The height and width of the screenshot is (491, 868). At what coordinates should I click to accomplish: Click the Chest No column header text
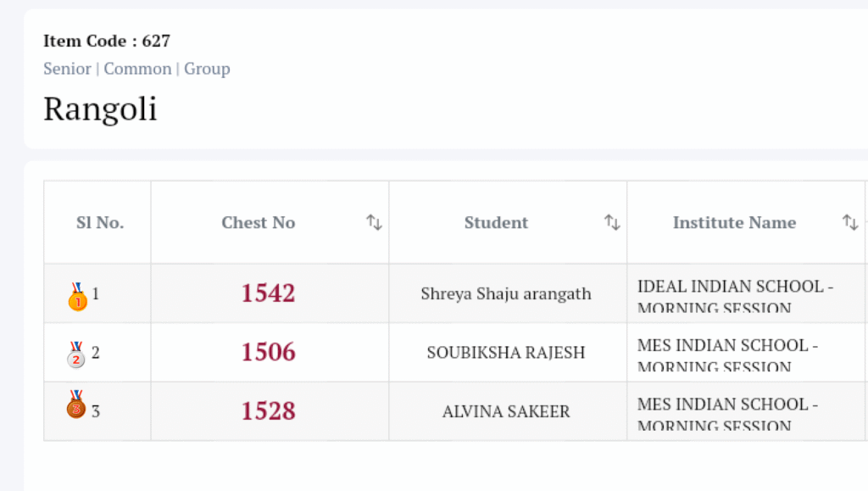(x=259, y=223)
